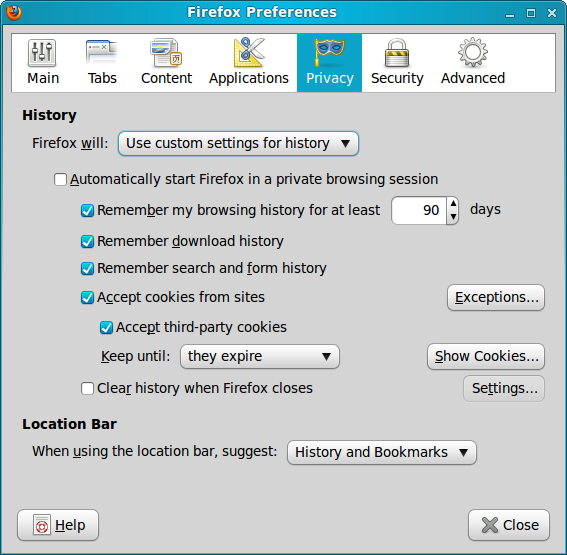The image size is (567, 555).
Task: Click the Tabs window icon
Action: (102, 53)
